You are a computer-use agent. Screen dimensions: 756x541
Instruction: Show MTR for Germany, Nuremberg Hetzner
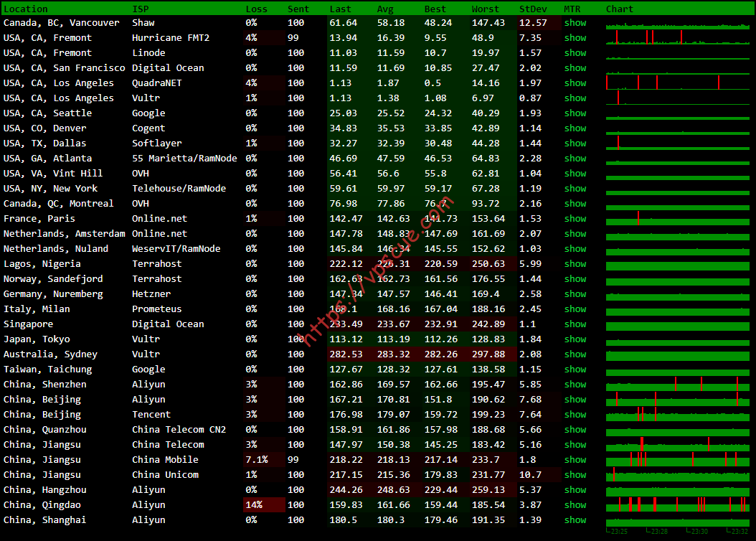pyautogui.click(x=575, y=293)
